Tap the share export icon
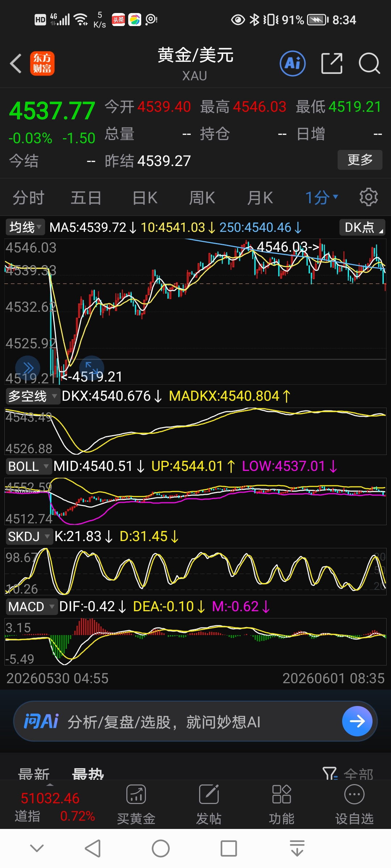Image resolution: width=391 pixels, height=868 pixels. 332,63
